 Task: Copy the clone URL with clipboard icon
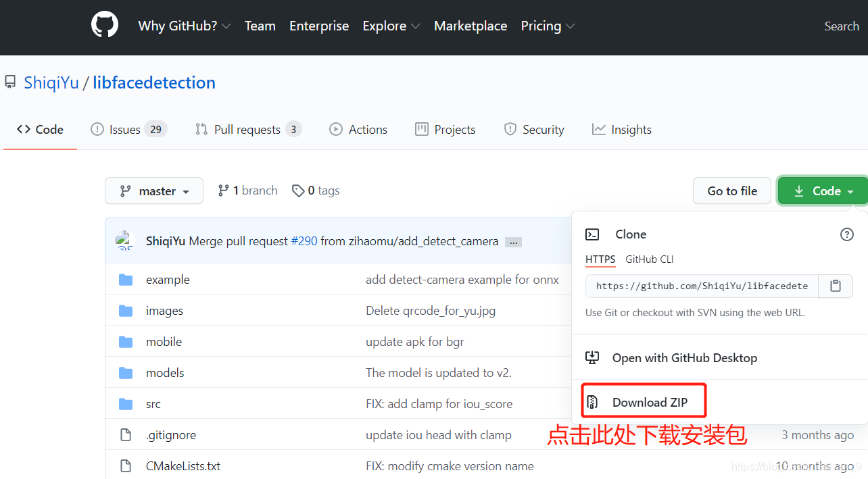(x=836, y=286)
